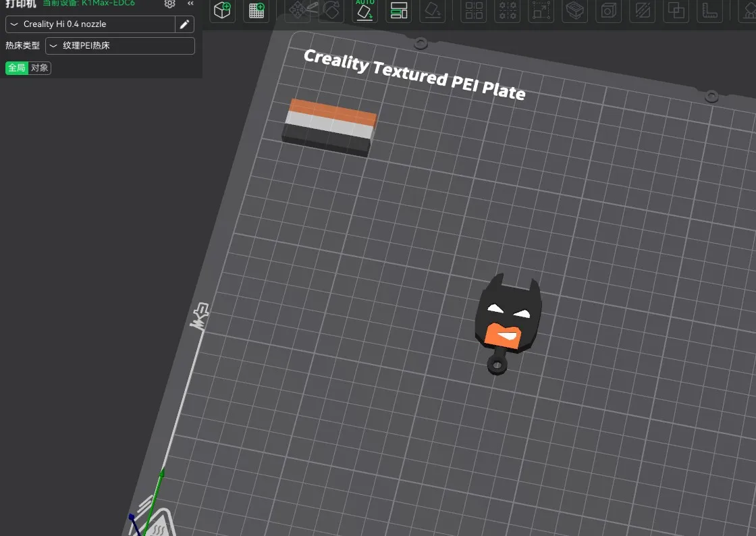Click the green arrange-all layout icon
Image resolution: width=756 pixels, height=536 pixels.
point(399,10)
